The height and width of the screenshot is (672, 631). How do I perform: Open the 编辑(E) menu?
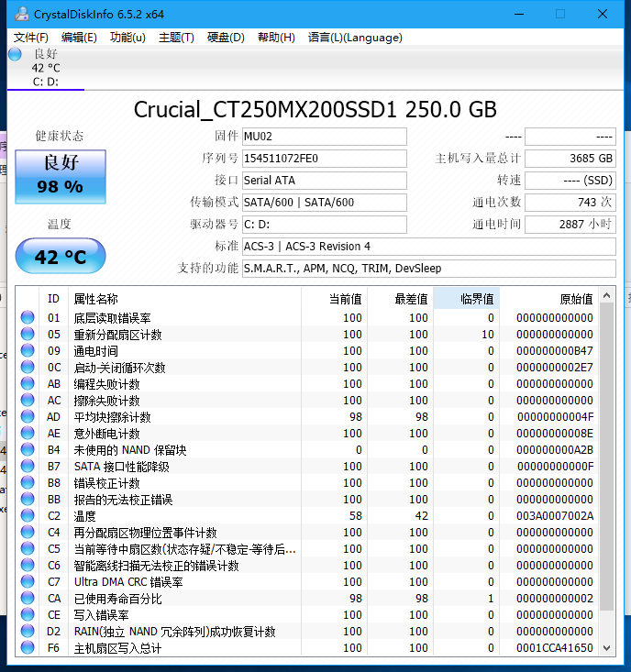coord(79,38)
